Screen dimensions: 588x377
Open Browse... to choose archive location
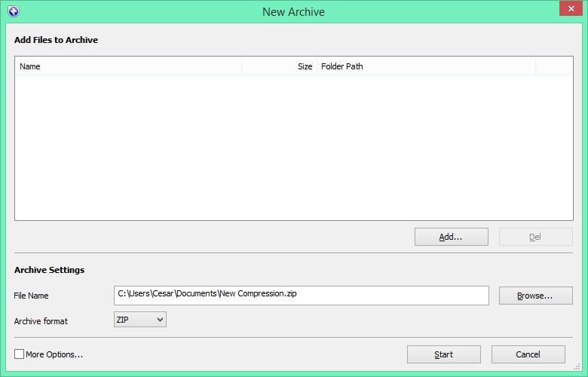coord(535,296)
